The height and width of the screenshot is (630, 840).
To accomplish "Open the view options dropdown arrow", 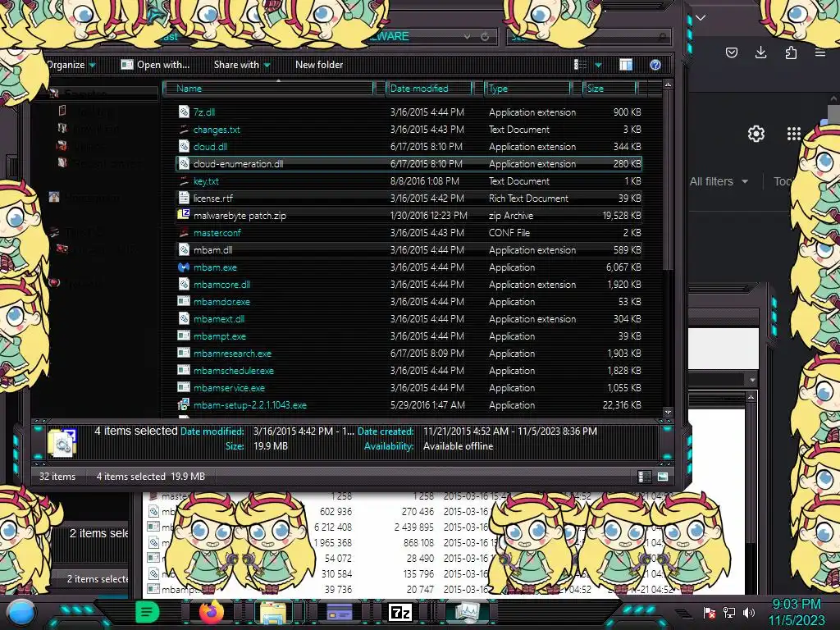I will pos(598,65).
